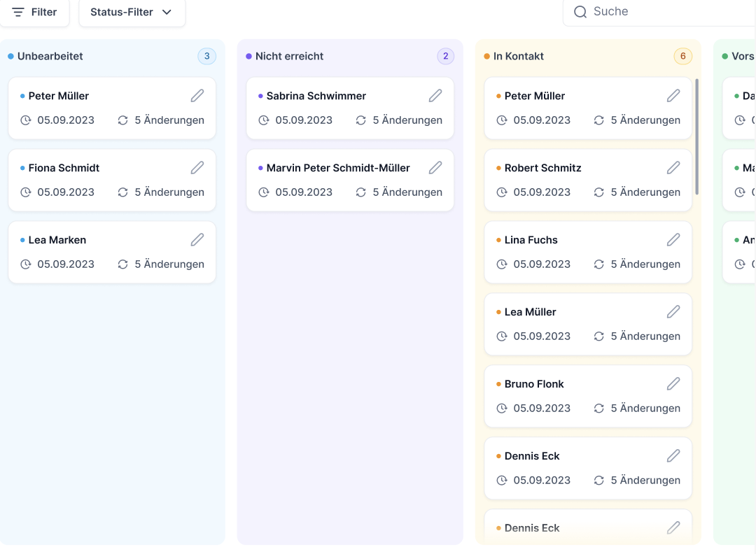
Task: Click the Suche search field
Action: point(659,12)
